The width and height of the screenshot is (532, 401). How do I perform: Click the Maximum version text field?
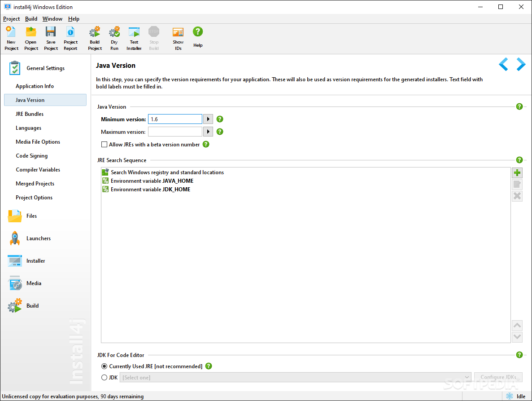click(x=175, y=132)
